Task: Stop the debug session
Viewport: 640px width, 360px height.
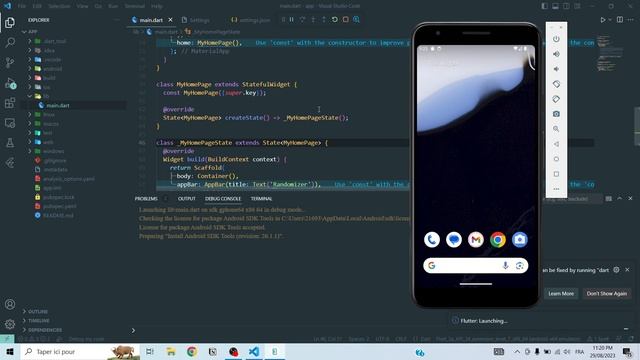Action: pyautogui.click(x=346, y=20)
